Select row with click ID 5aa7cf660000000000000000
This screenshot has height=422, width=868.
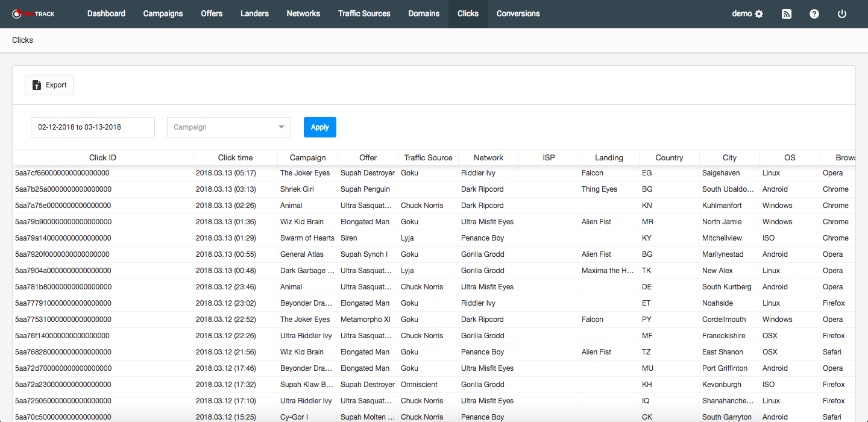coord(62,173)
